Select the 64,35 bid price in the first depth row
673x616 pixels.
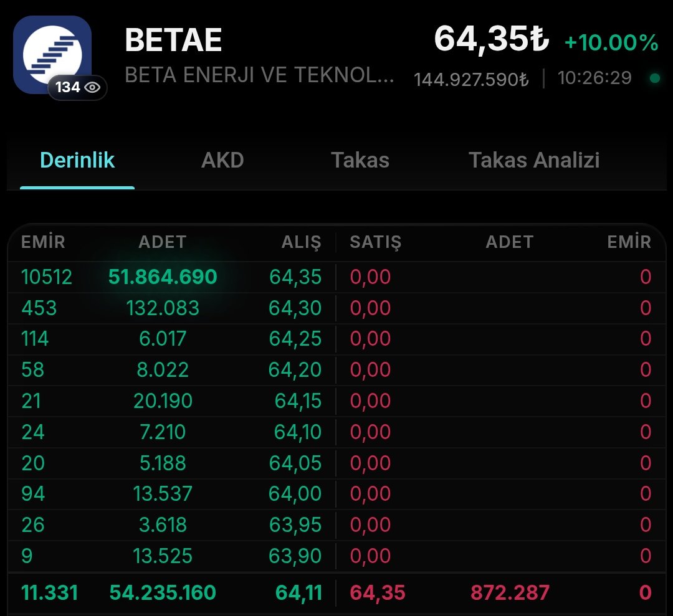pos(295,277)
